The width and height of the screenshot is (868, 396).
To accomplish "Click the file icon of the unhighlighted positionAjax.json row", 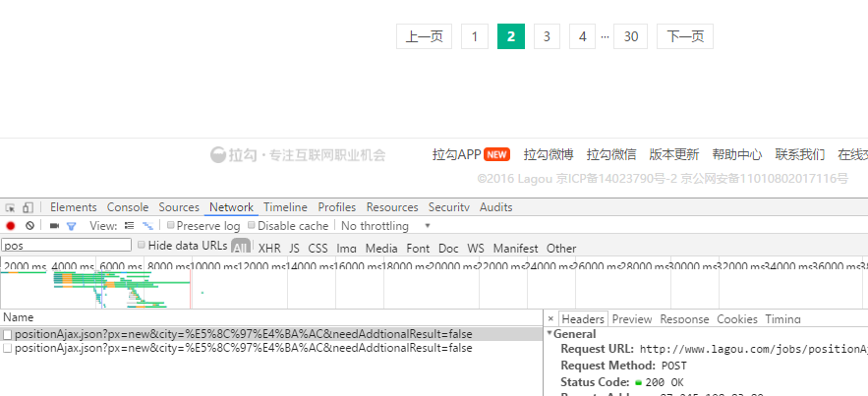I will (7, 349).
